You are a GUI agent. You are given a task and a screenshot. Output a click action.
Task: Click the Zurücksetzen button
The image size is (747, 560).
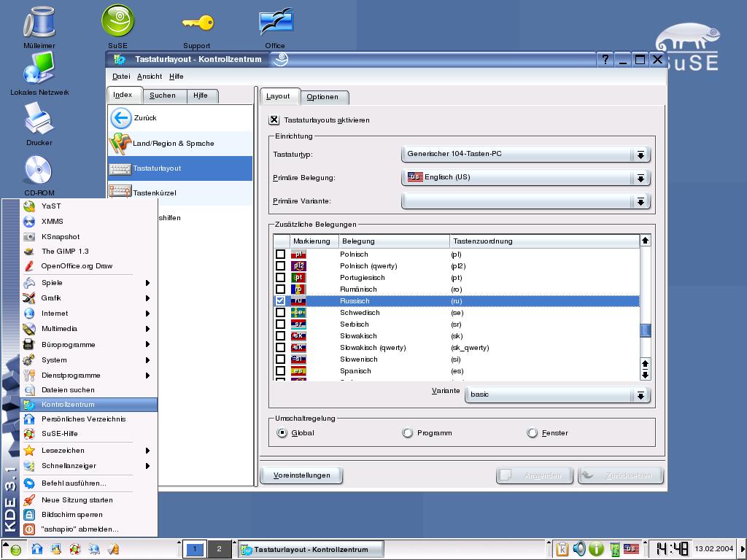pos(621,475)
